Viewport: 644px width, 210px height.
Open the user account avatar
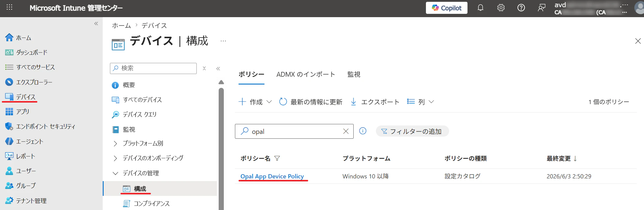click(639, 8)
